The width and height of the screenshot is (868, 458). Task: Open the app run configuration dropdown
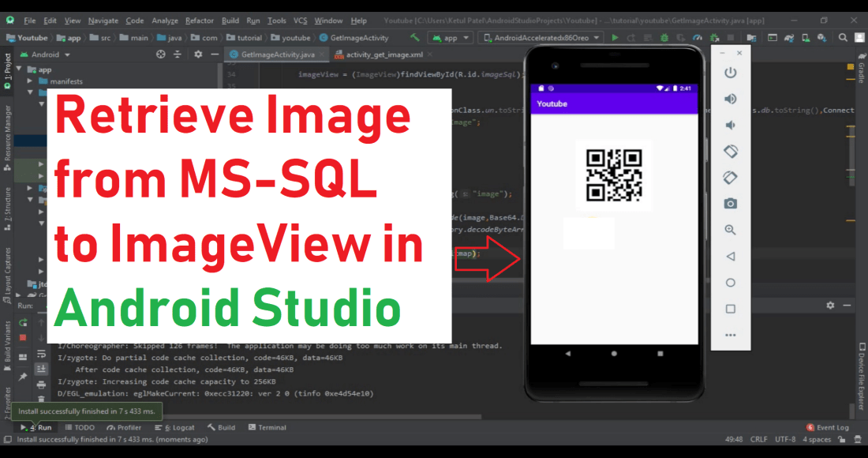451,37
